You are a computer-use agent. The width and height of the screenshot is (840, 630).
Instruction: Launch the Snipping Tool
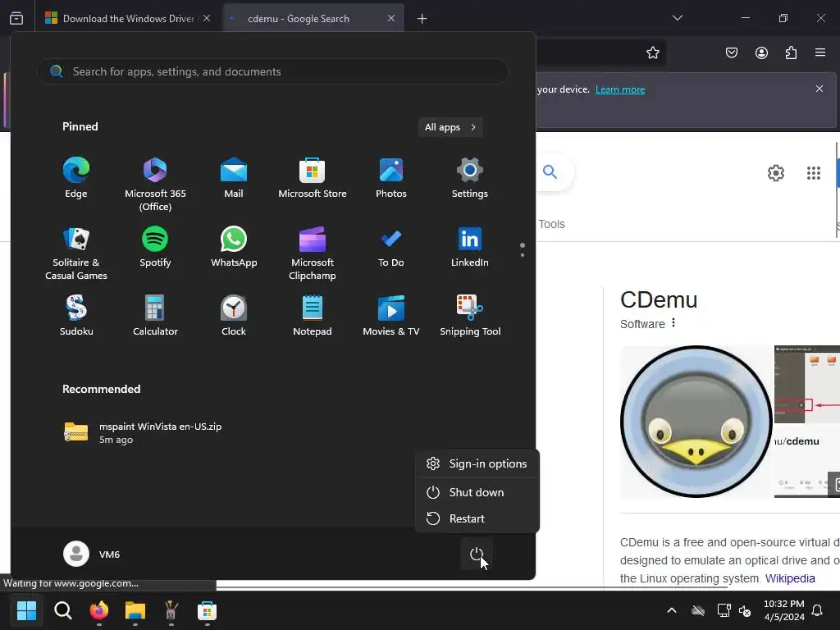(x=470, y=315)
